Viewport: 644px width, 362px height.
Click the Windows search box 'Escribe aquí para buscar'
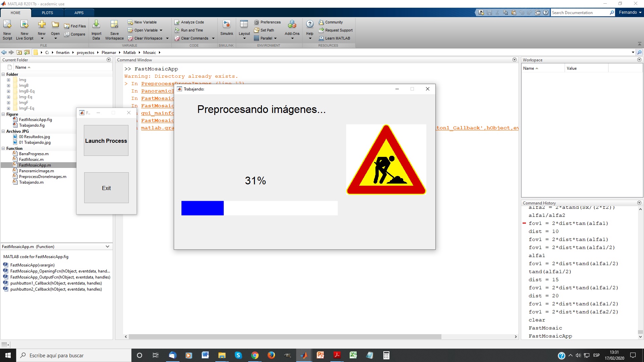pyautogui.click(x=74, y=355)
